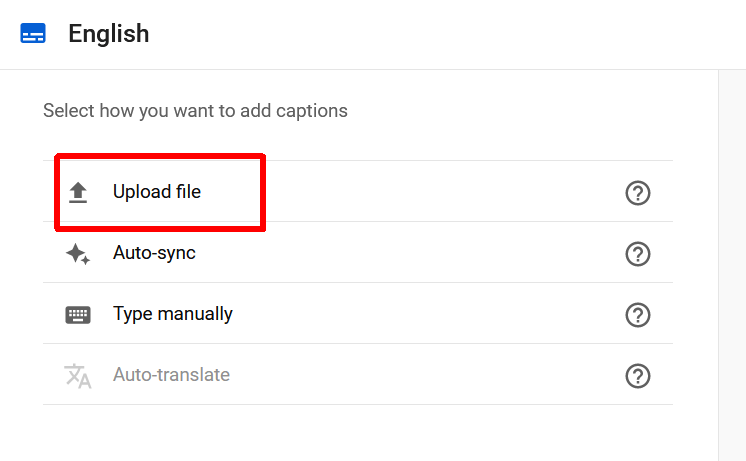The width and height of the screenshot is (746, 461).
Task: Choose the Upload file label
Action: pos(157,192)
